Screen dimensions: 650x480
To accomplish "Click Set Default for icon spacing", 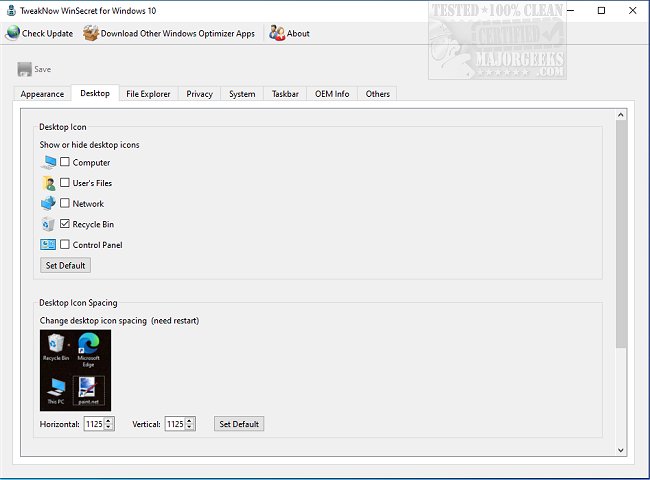I will pyautogui.click(x=239, y=424).
